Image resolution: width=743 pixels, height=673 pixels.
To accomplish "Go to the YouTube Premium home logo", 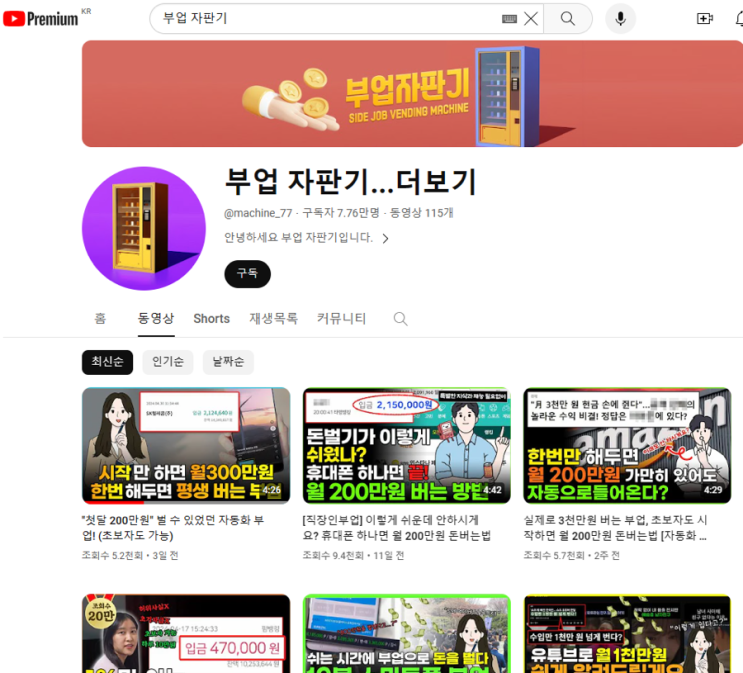I will click(41, 18).
